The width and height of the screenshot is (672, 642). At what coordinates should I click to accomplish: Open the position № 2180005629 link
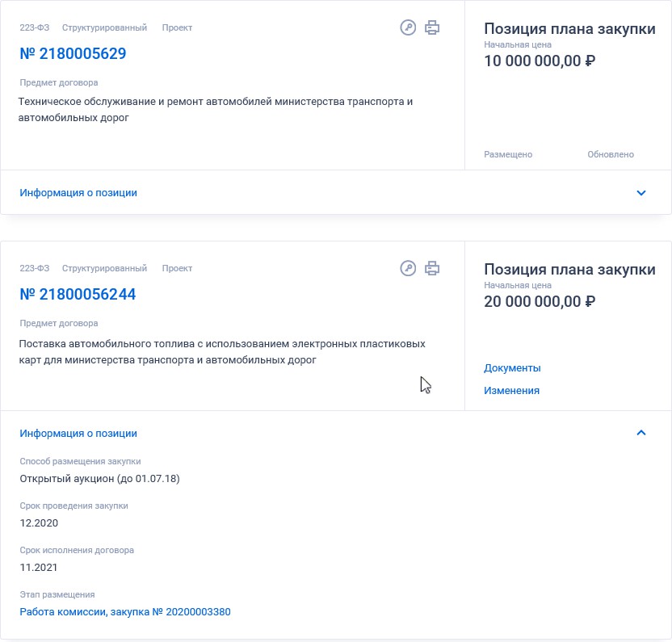point(73,53)
